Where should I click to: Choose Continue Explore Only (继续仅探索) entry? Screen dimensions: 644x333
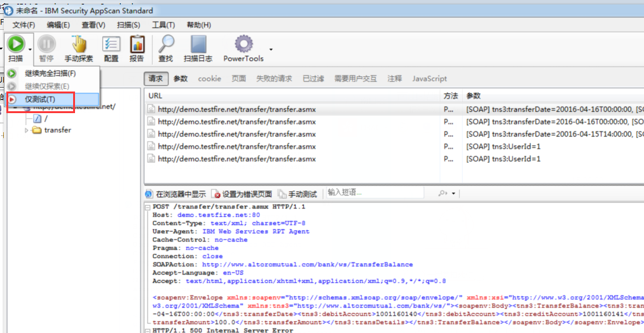(53, 86)
